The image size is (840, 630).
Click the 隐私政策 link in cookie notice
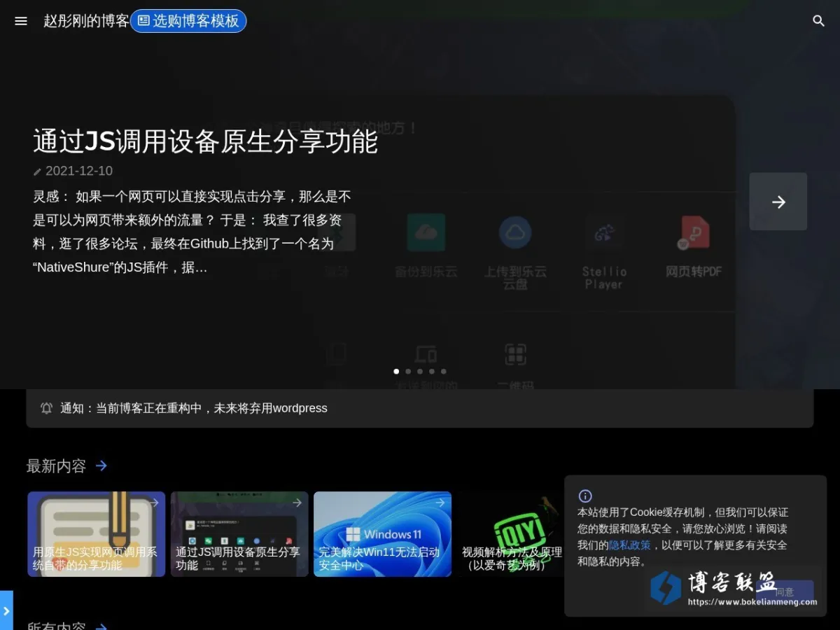coord(630,545)
